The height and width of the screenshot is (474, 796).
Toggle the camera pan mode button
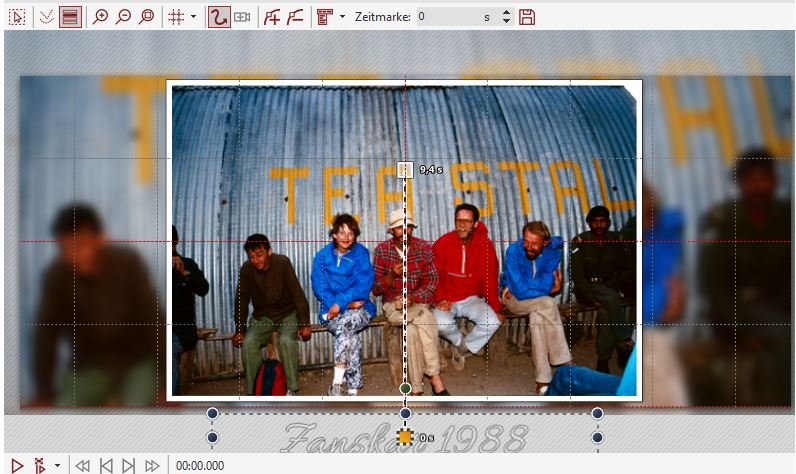(x=242, y=17)
